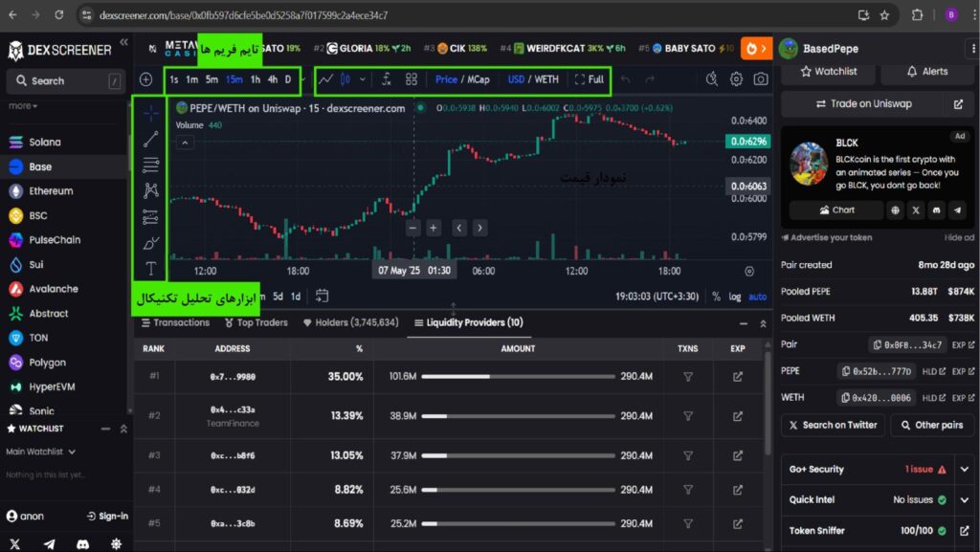Copy the PEPE token address 0x52b...777D
The width and height of the screenshot is (980, 552).
point(876,371)
